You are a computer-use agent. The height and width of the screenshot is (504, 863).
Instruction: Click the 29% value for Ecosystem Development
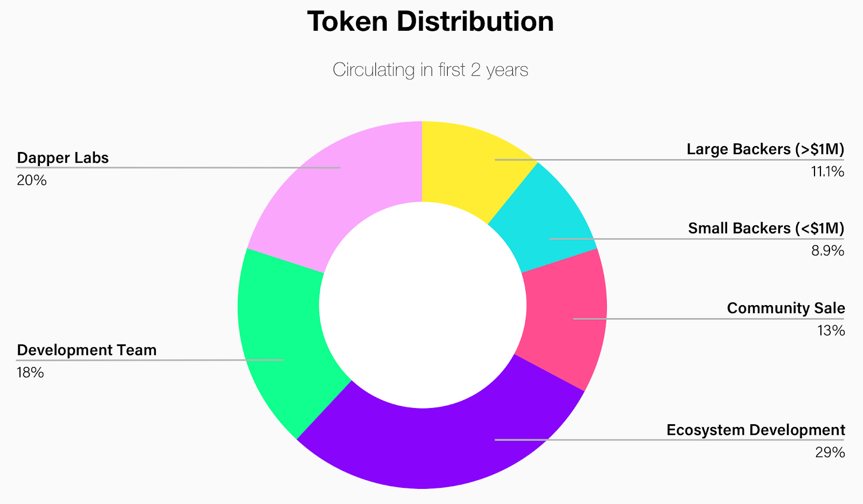click(830, 453)
